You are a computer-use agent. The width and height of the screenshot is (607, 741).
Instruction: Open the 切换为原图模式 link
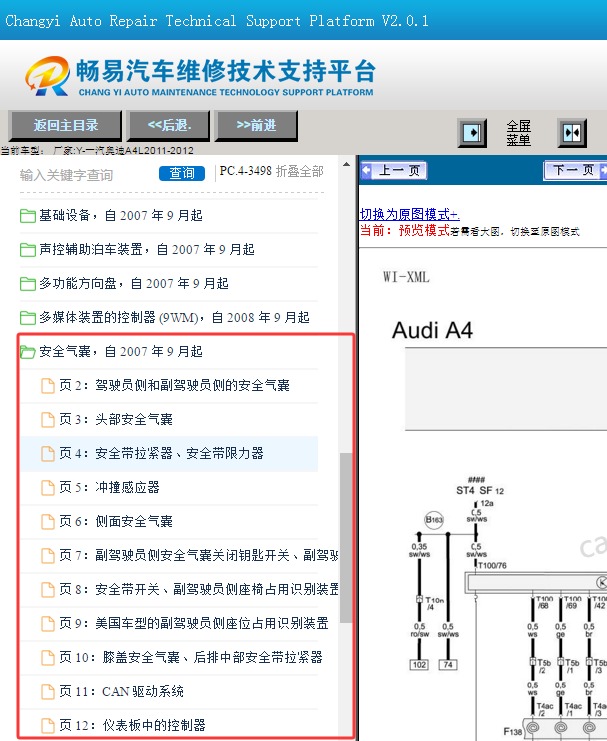[409, 215]
